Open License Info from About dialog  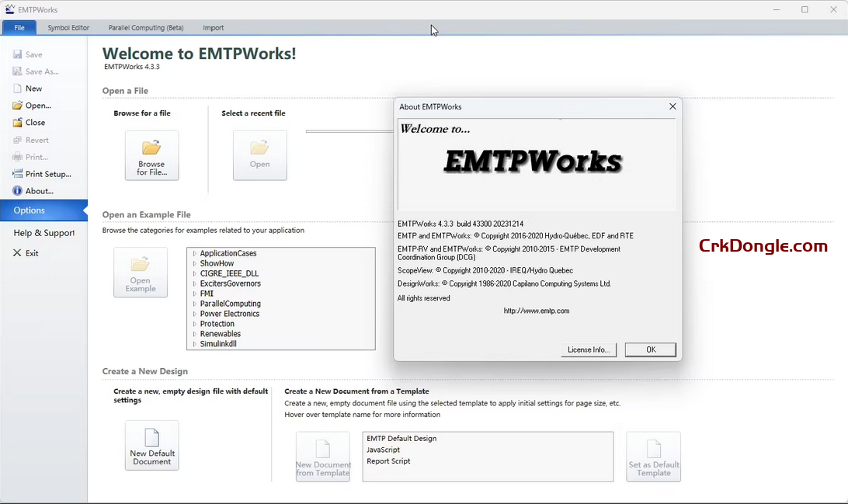coord(589,350)
